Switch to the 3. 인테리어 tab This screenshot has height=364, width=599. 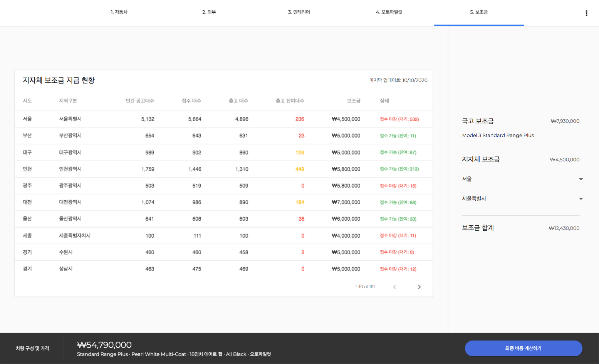(x=299, y=12)
